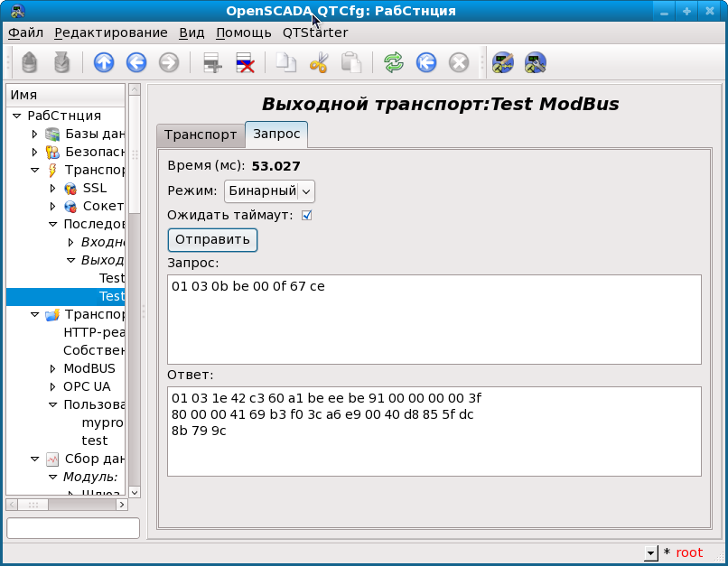Expand the ModBUS tree node
The width and height of the screenshot is (728, 566).
[53, 368]
